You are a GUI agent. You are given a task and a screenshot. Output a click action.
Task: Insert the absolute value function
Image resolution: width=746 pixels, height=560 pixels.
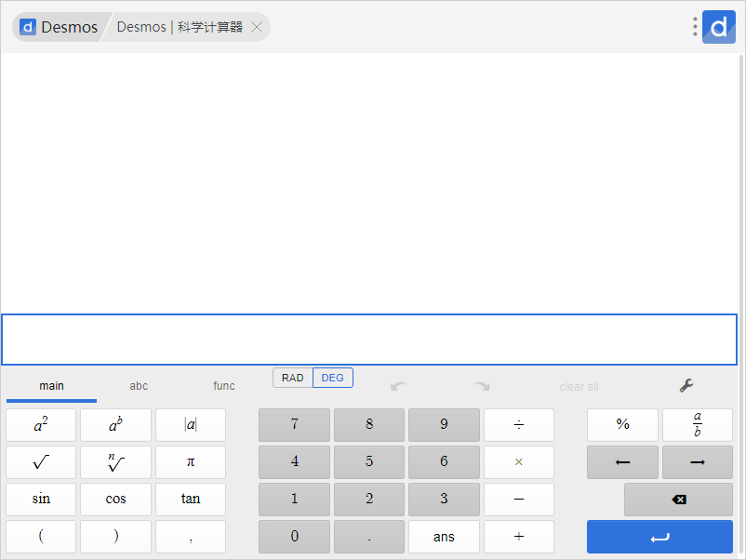(x=191, y=425)
